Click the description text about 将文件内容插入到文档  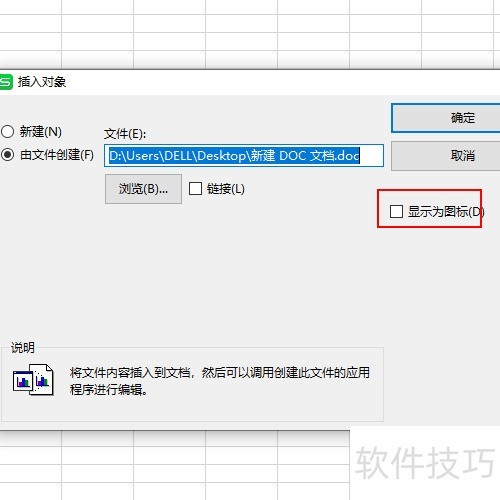220,381
